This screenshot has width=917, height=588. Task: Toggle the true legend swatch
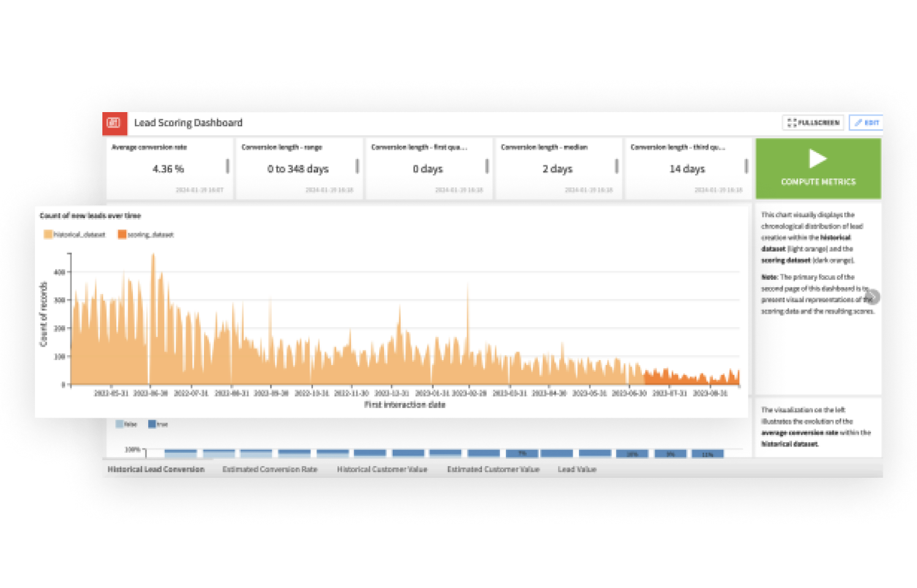152,424
